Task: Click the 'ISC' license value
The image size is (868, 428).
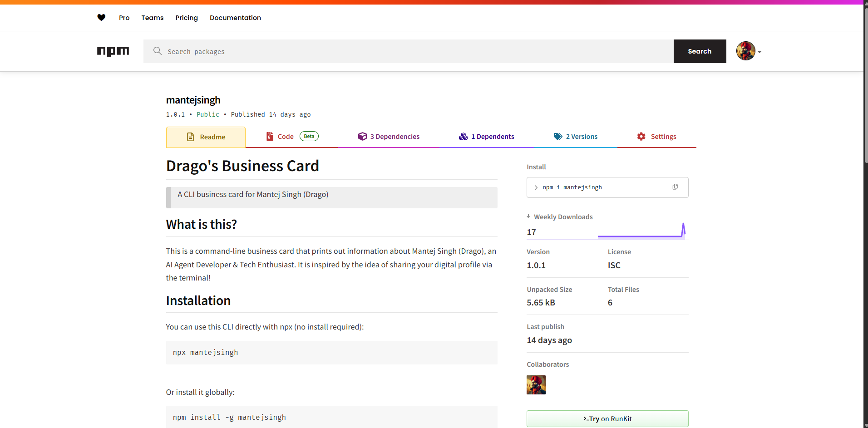Action: (x=614, y=266)
